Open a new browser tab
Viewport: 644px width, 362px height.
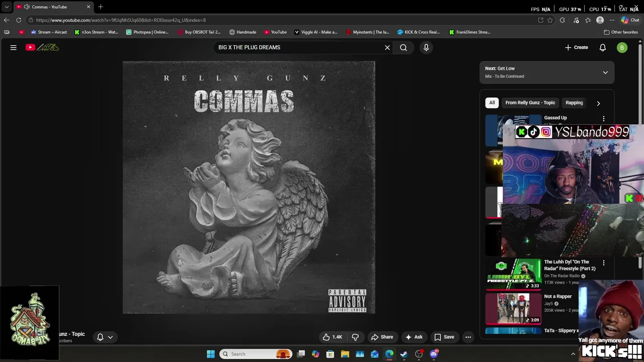[x=101, y=7]
